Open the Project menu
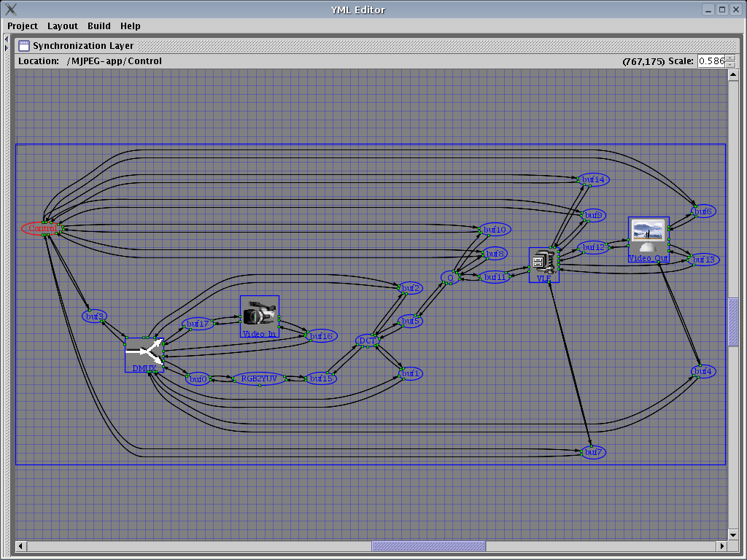Image resolution: width=747 pixels, height=560 pixels. point(23,26)
